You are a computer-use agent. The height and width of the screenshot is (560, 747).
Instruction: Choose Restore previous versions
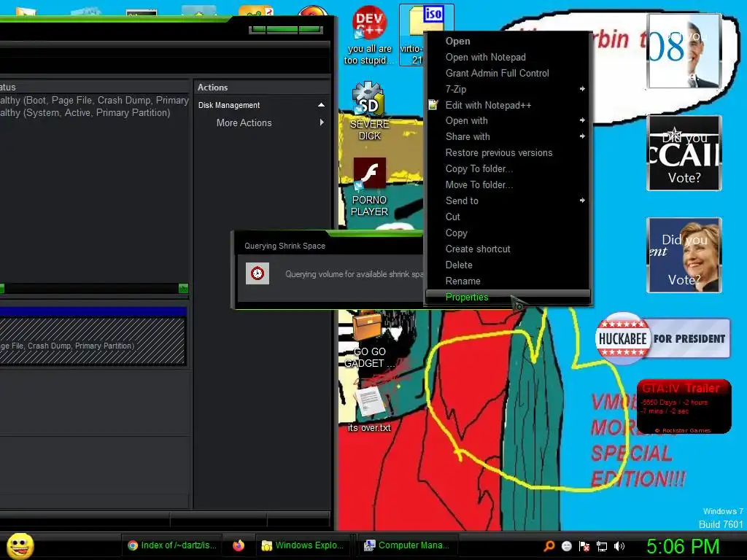tap(508, 153)
